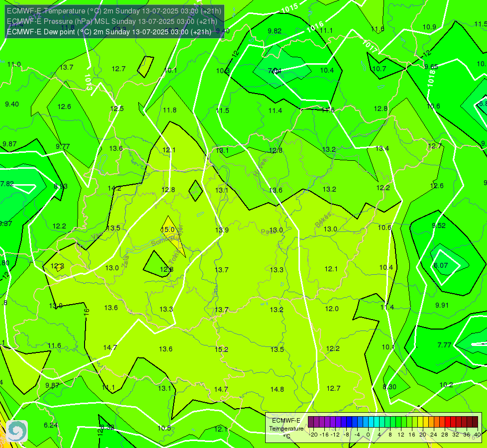Select the ECMWF-E Pressure MSL layer title
Image resolution: width=487 pixels, height=448 pixels.
pyautogui.click(x=112, y=21)
